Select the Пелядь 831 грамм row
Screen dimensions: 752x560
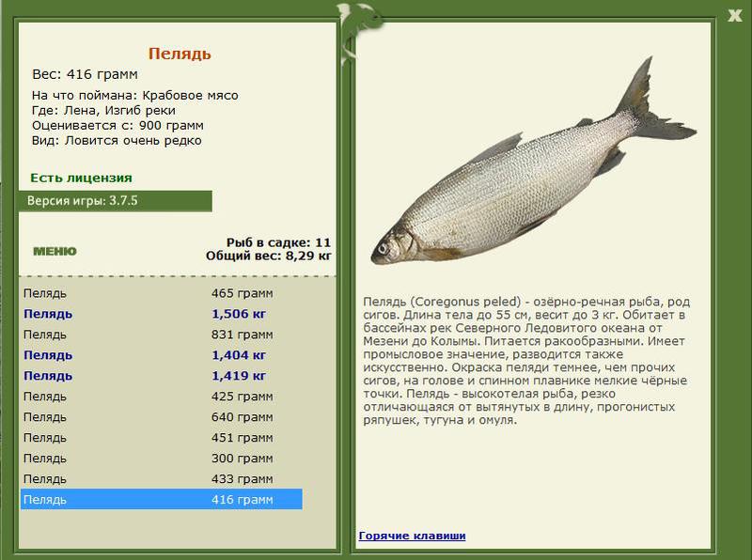pyautogui.click(x=161, y=334)
